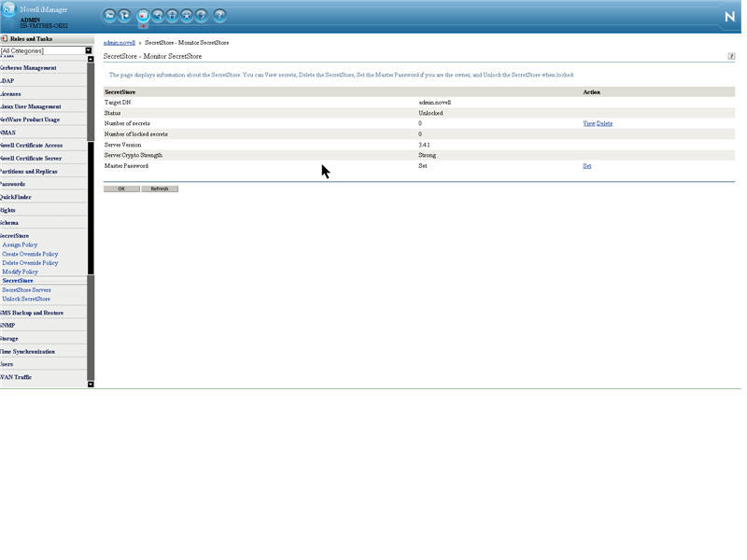Expand the Linux User Management role
Screen dimensions: 747x560
pyautogui.click(x=31, y=106)
